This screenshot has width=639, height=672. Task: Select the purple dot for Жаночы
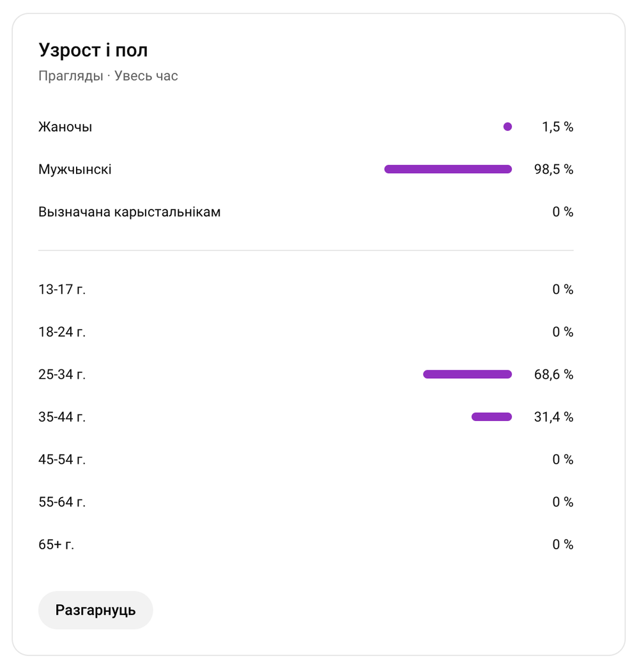pyautogui.click(x=507, y=126)
